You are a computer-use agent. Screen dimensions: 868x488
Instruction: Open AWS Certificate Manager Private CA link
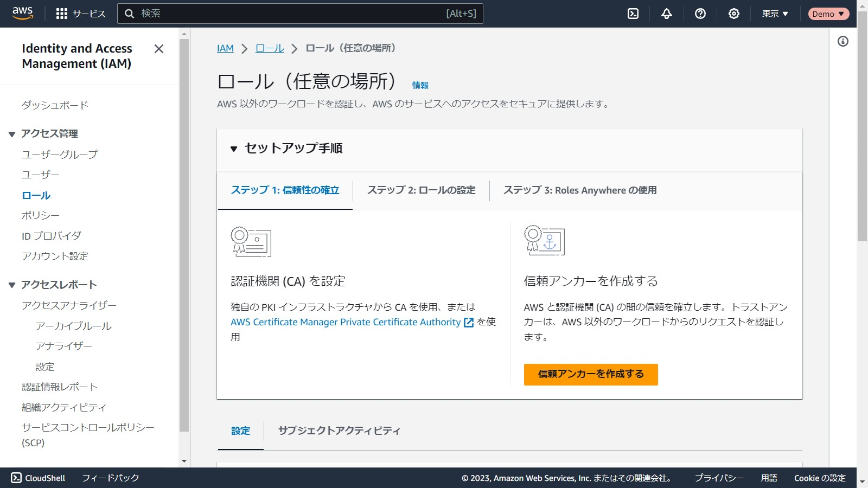tap(346, 322)
